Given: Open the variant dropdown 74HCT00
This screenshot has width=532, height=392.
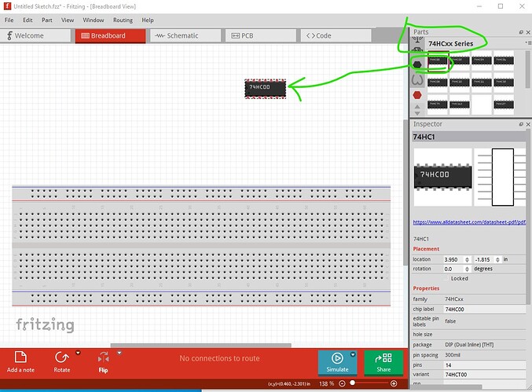Looking at the screenshot, I should click(x=485, y=375).
